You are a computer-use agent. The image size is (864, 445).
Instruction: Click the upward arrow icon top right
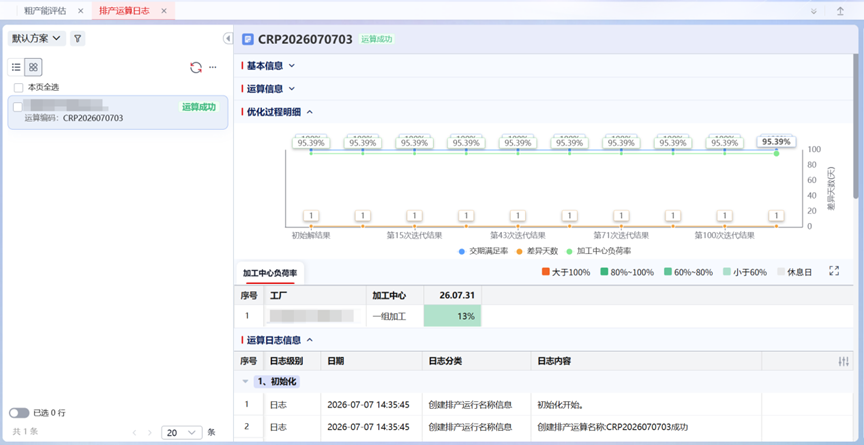pos(840,11)
